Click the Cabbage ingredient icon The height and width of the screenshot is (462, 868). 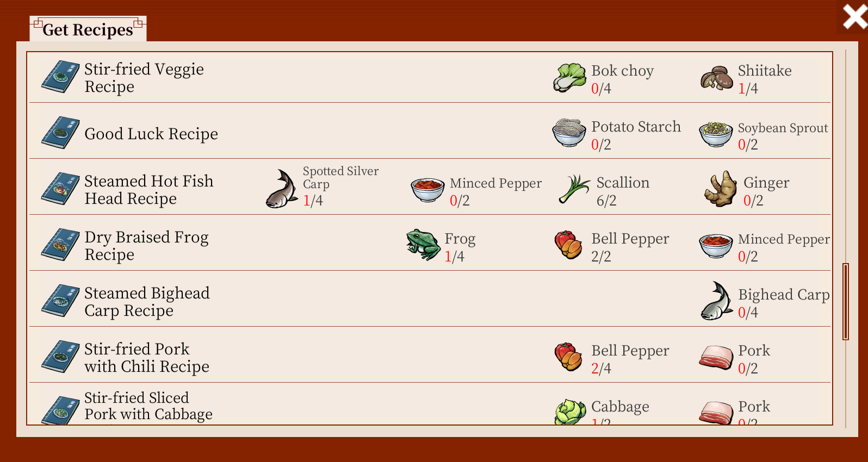[x=570, y=412]
